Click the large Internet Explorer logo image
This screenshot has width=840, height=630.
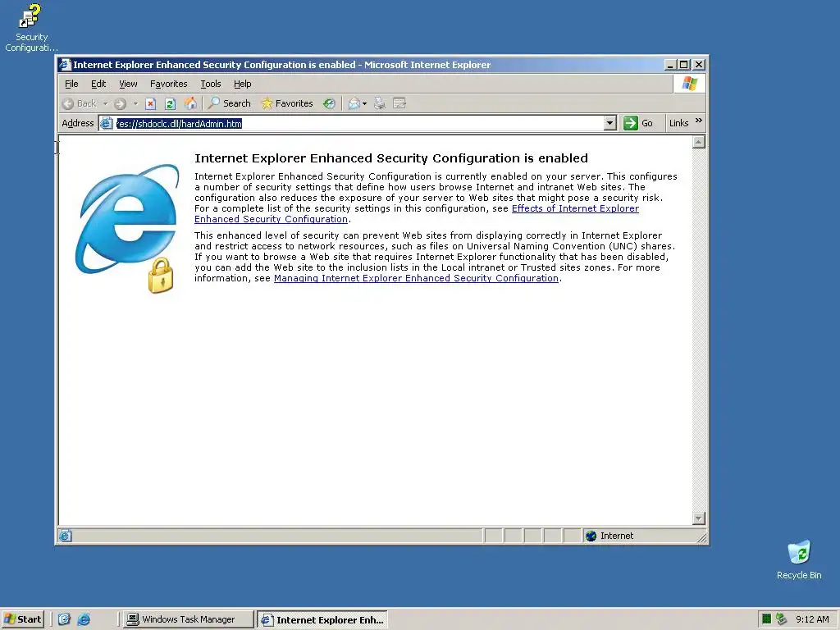[127, 229]
